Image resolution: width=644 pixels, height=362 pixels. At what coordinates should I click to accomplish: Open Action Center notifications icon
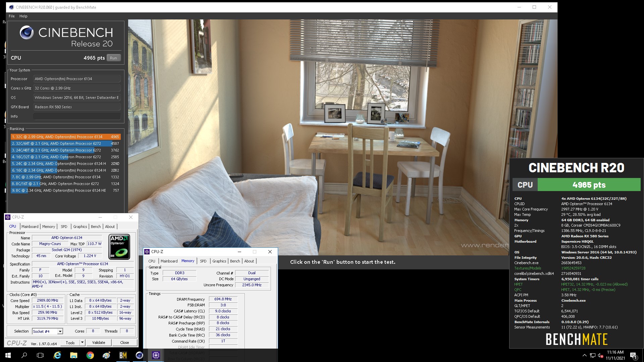(634, 355)
